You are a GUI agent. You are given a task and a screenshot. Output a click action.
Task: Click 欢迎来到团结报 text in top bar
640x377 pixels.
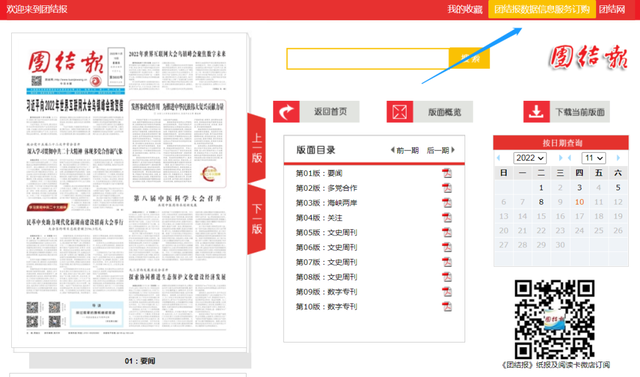tap(37, 9)
